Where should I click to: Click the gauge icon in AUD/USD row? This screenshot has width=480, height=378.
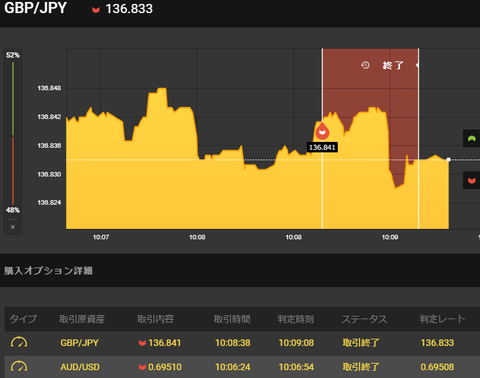tap(19, 367)
